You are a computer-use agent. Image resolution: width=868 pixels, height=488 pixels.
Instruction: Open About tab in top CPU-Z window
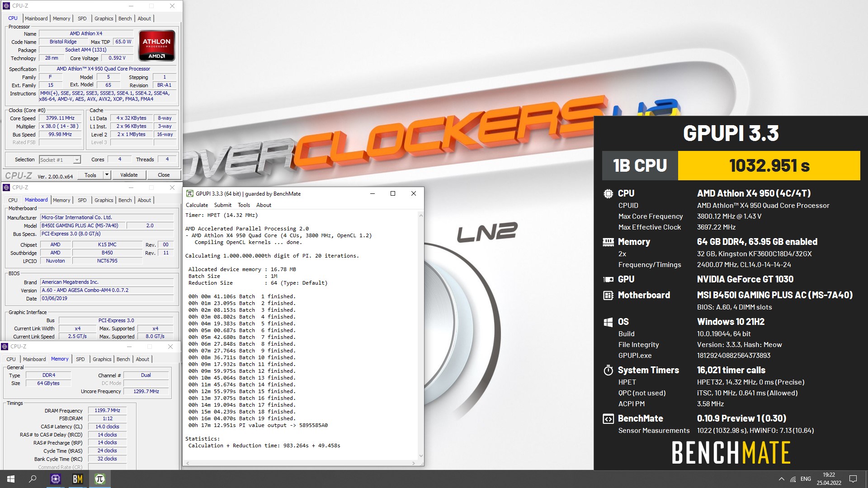[144, 19]
